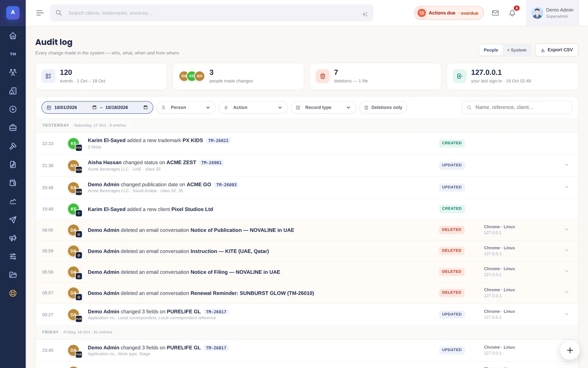The height and width of the screenshot is (368, 588).
Task: Click the floating plus button
Action: coord(570,350)
